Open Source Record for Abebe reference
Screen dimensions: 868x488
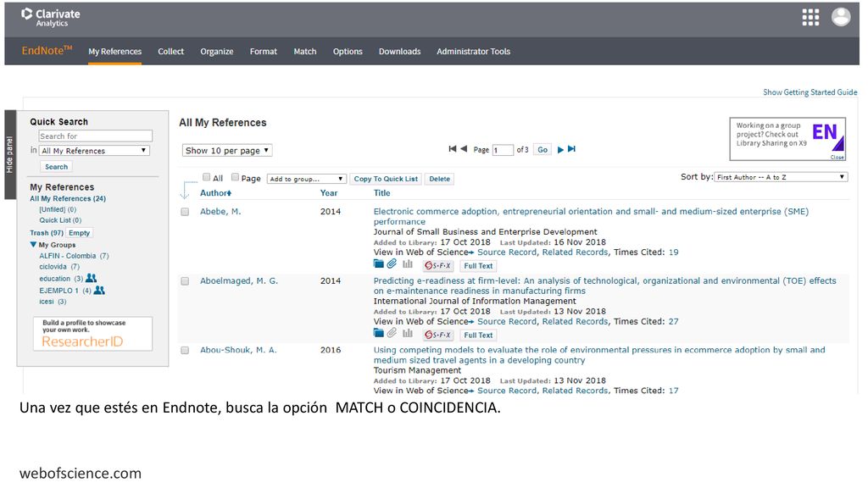tap(507, 252)
